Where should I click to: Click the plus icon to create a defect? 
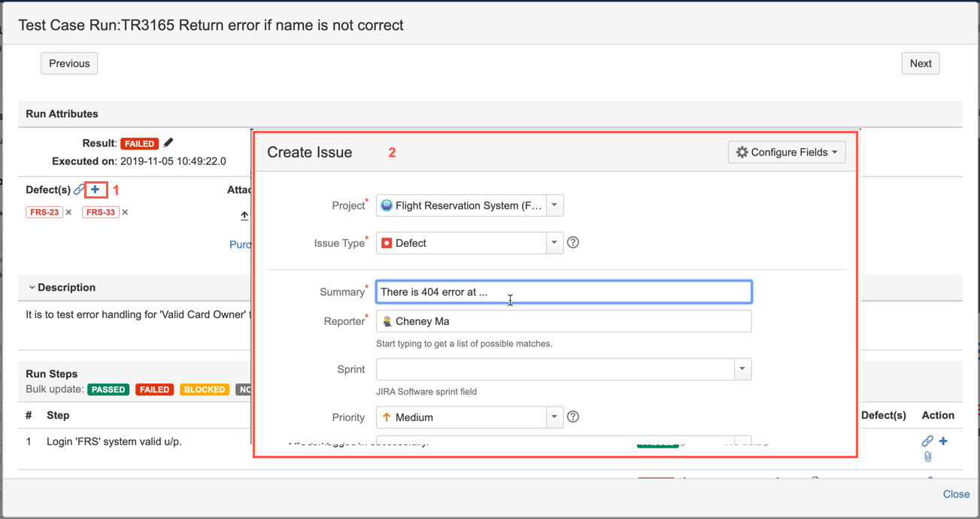[x=96, y=190]
